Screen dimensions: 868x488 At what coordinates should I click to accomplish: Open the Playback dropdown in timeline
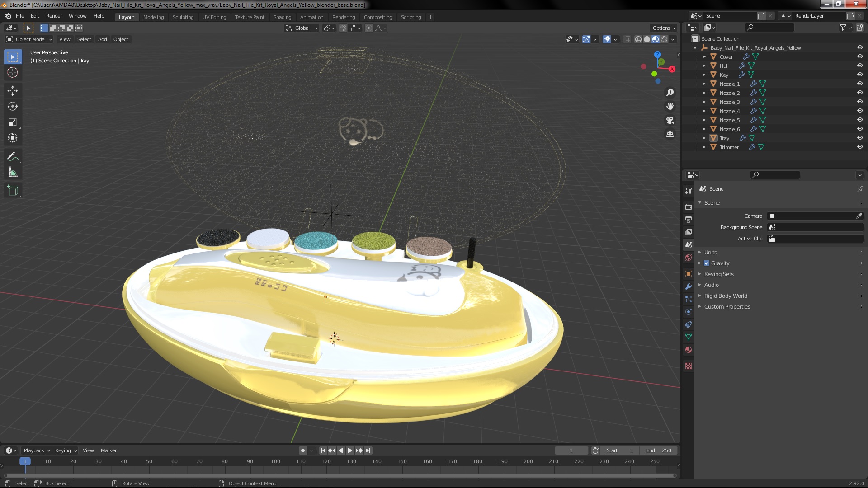(x=37, y=450)
